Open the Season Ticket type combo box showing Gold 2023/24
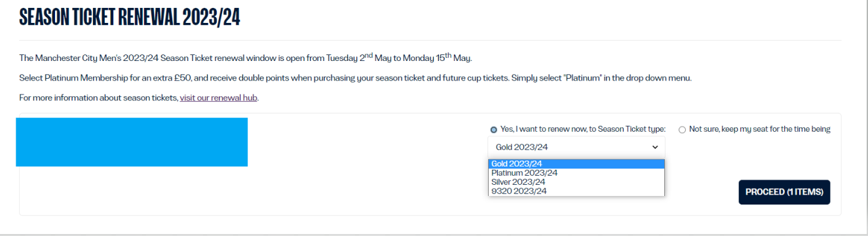The height and width of the screenshot is (236, 868). tap(576, 147)
